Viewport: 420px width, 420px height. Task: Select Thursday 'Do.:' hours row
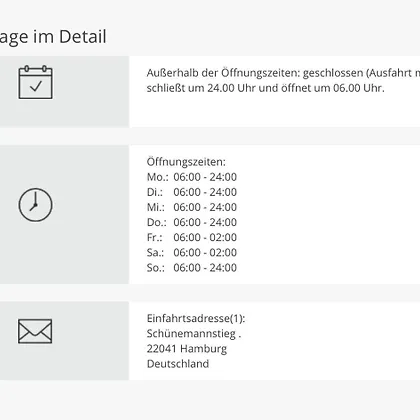pos(192,222)
